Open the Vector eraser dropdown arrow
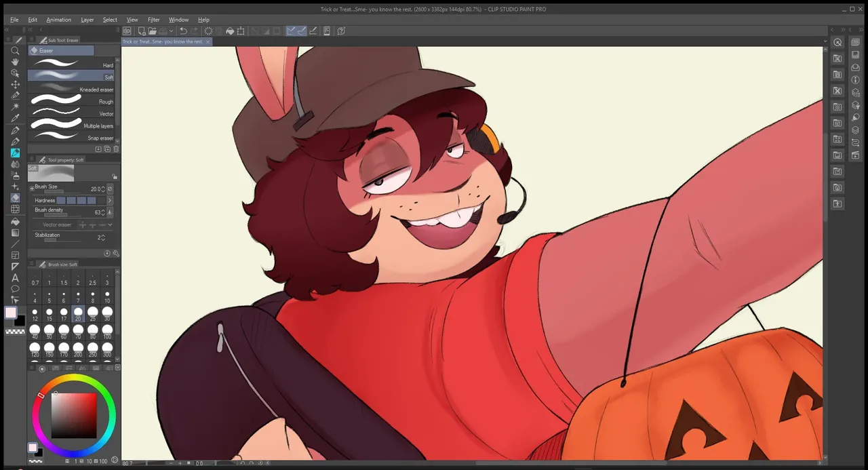The width and height of the screenshot is (868, 470). pos(110,224)
